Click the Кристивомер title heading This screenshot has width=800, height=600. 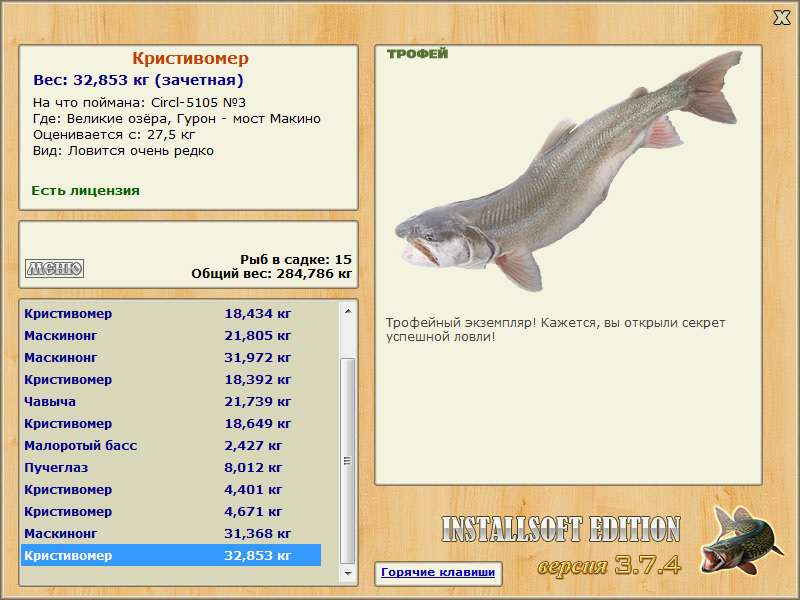(x=190, y=58)
